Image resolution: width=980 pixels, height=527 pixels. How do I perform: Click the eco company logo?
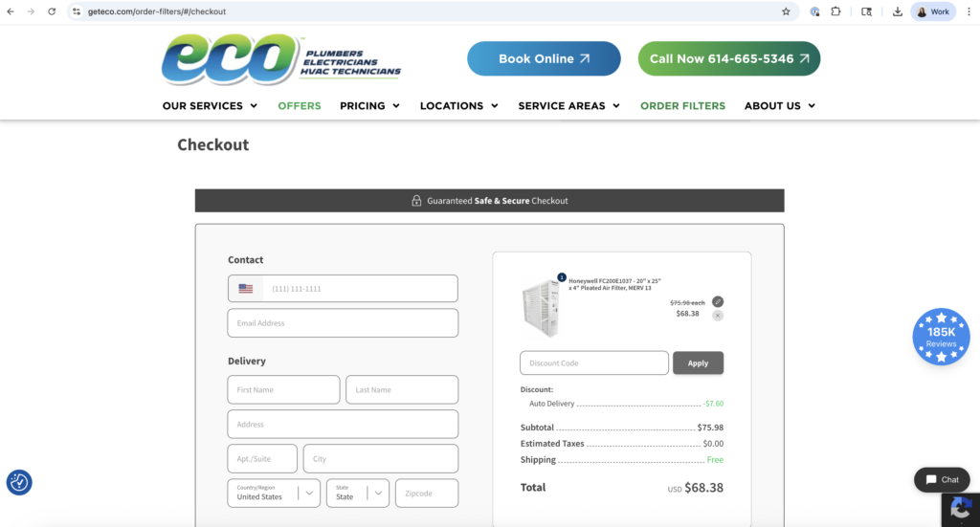coord(281,59)
